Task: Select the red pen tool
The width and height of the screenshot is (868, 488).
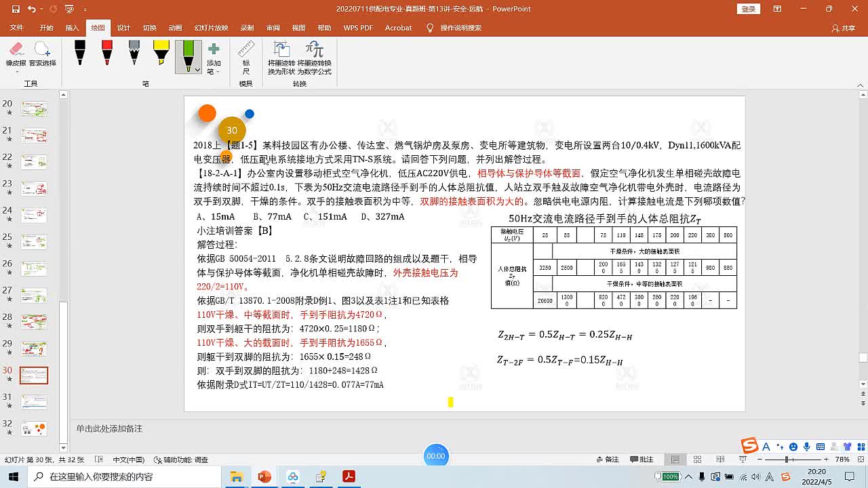Action: click(107, 54)
